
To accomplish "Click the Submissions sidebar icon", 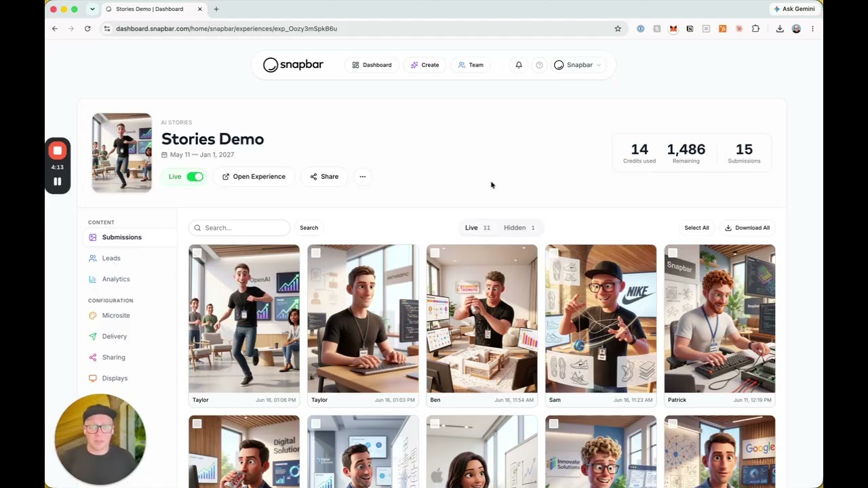I will coord(93,237).
